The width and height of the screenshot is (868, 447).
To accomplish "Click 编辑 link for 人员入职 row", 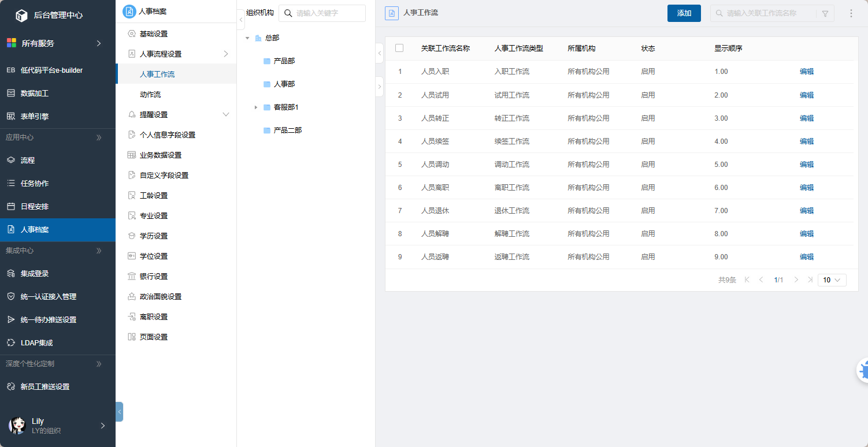I will (x=806, y=72).
